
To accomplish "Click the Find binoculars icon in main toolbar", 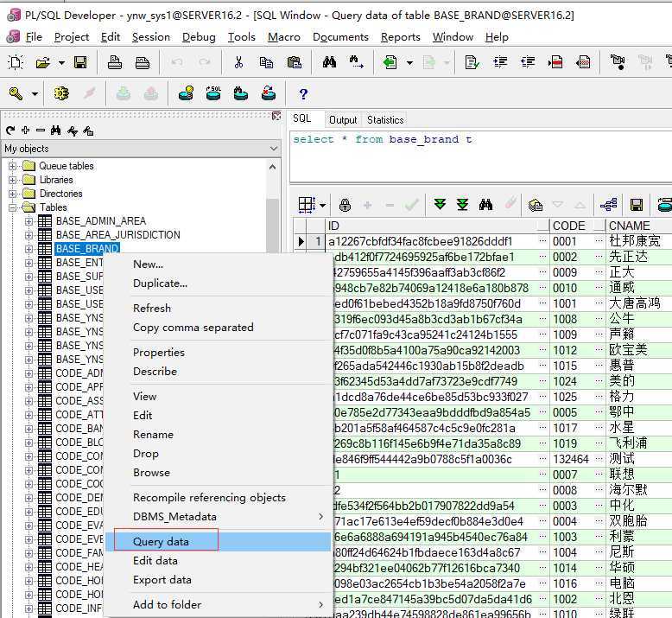I will [329, 62].
